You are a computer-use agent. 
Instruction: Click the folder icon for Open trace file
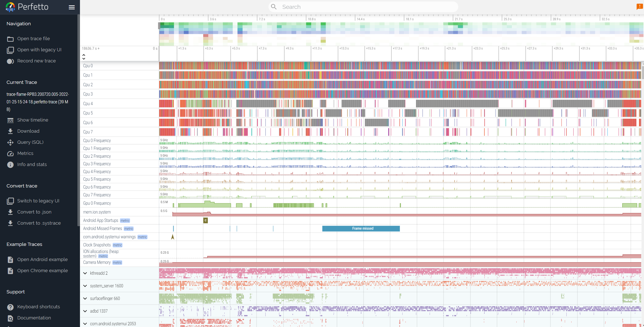coord(10,39)
